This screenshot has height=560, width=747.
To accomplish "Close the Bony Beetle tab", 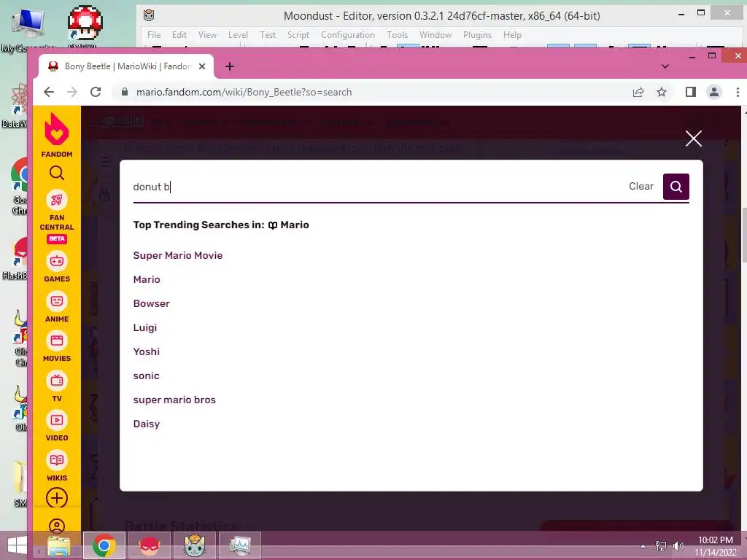I will click(202, 66).
